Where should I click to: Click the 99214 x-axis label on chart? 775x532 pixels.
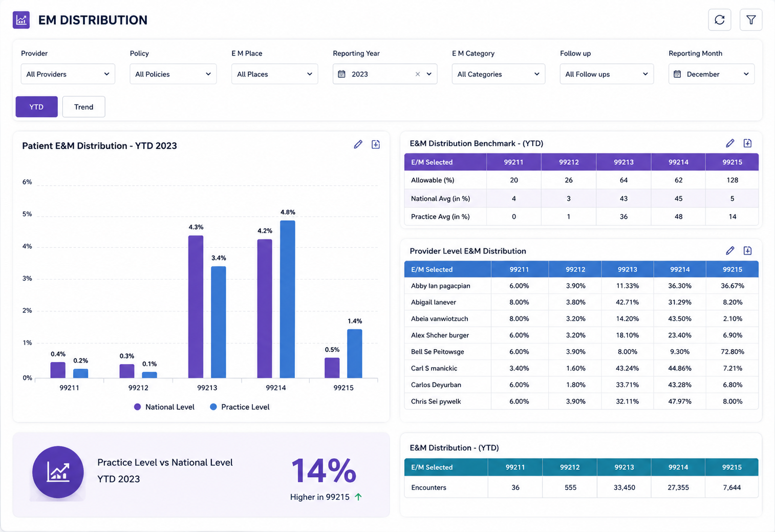coord(275,388)
